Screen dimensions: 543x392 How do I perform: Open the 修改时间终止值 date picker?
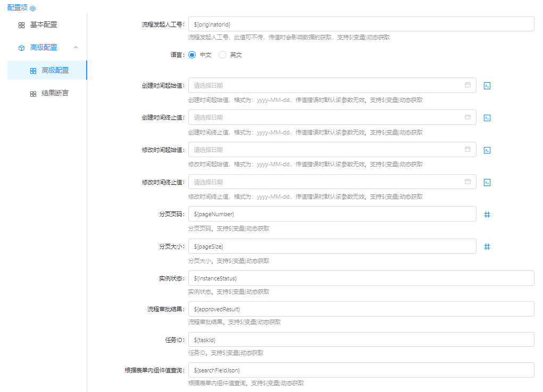[330, 182]
